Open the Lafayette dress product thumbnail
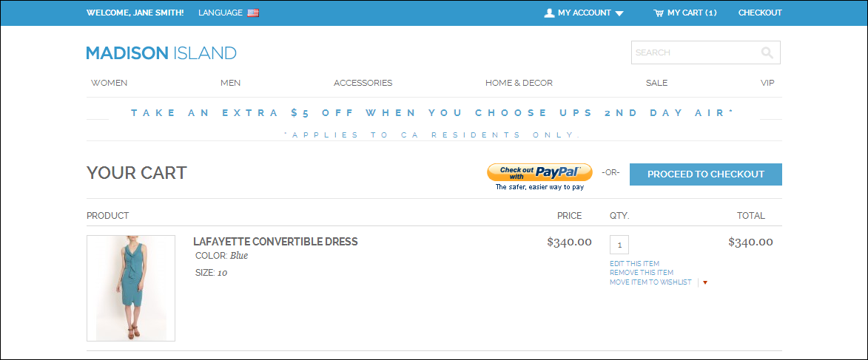This screenshot has width=868, height=360. 131,288
